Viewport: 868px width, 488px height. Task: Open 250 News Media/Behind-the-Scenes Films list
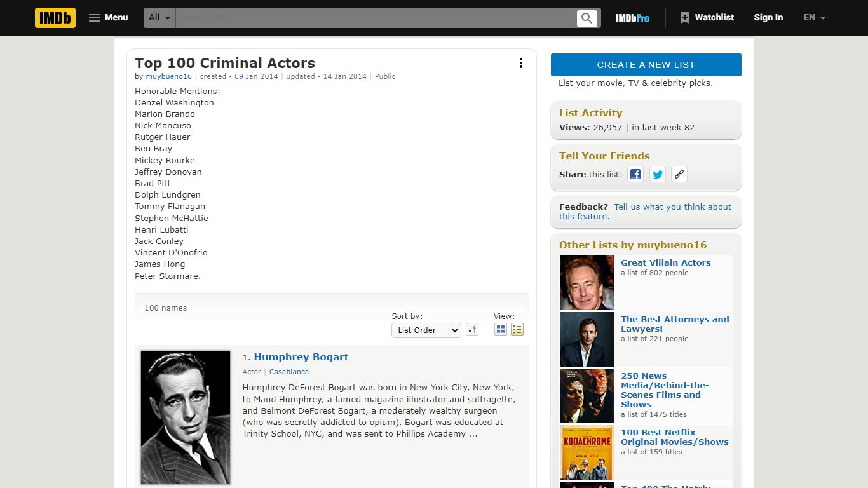[665, 390]
